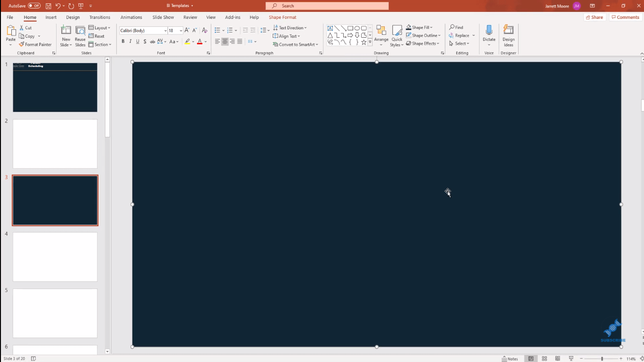Screen dimensions: 644x362
Task: Click the Design Ideas icon
Action: click(x=508, y=31)
